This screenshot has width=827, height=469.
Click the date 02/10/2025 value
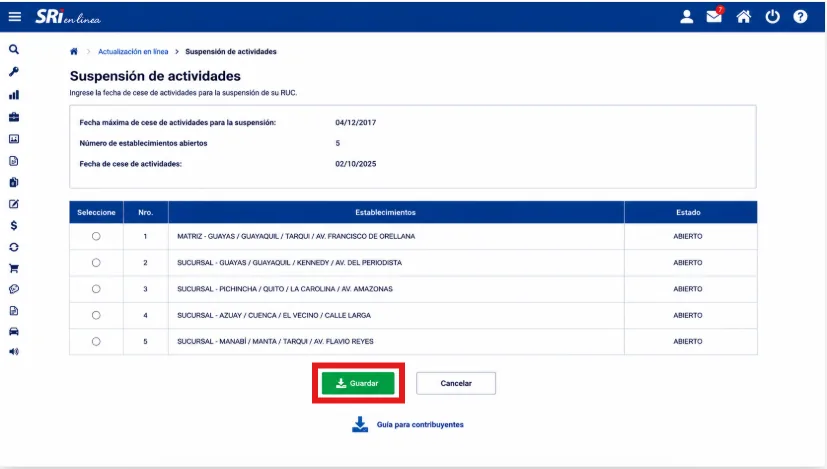point(355,164)
